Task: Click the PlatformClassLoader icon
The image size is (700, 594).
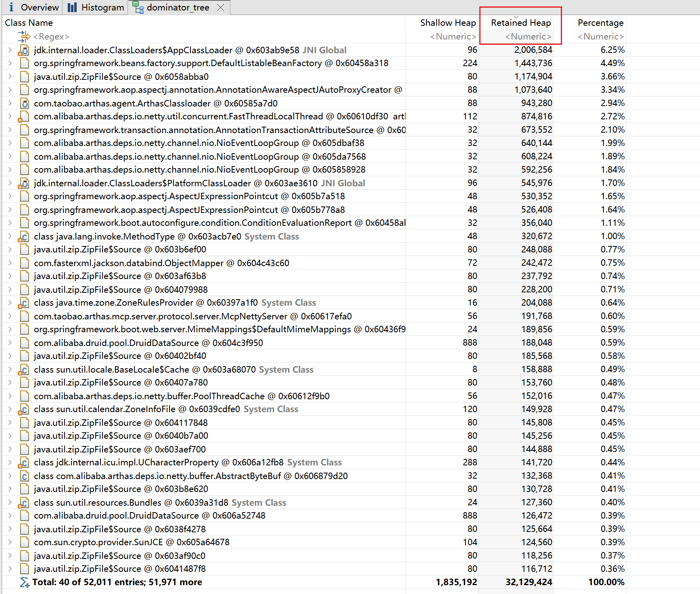Action: coord(24,183)
